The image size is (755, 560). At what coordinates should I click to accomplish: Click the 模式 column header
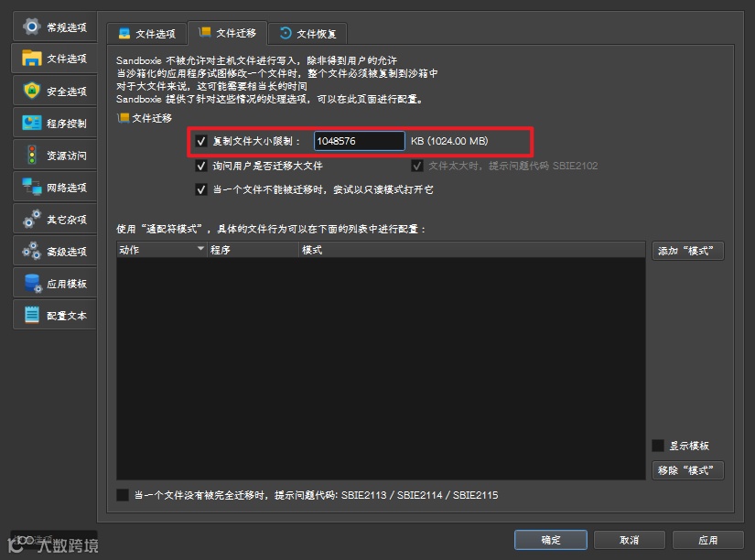(472, 250)
